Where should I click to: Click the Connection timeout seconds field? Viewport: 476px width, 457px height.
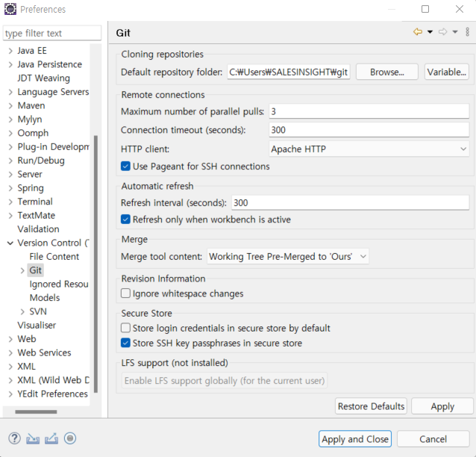point(369,130)
